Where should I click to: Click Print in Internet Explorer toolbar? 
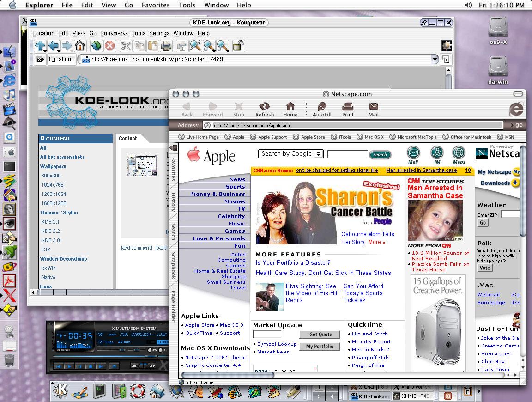(x=348, y=110)
